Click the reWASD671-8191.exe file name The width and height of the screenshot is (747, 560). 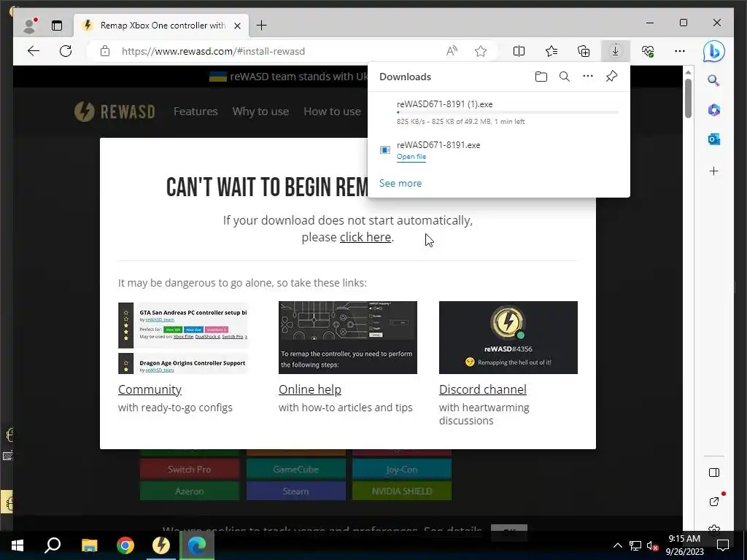438,145
